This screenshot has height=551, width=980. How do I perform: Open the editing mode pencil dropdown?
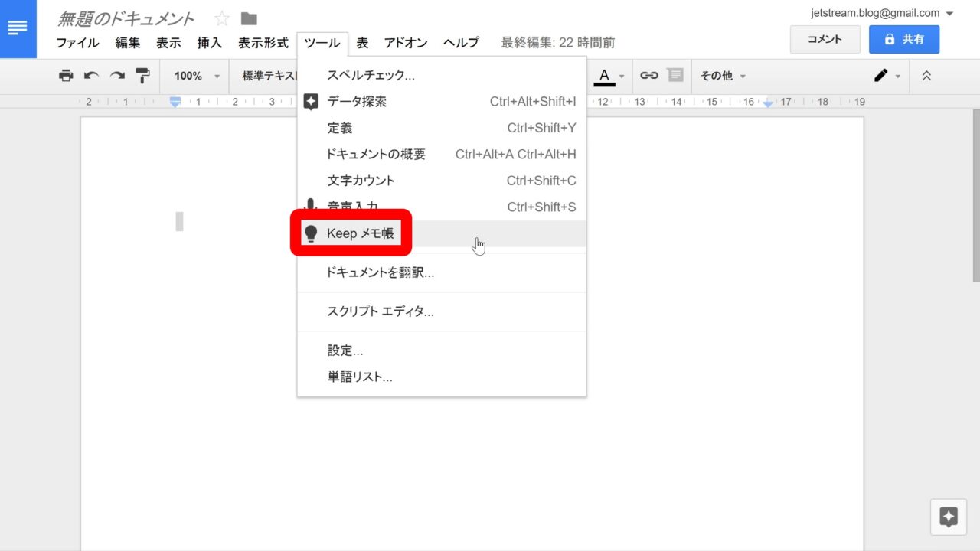(887, 76)
